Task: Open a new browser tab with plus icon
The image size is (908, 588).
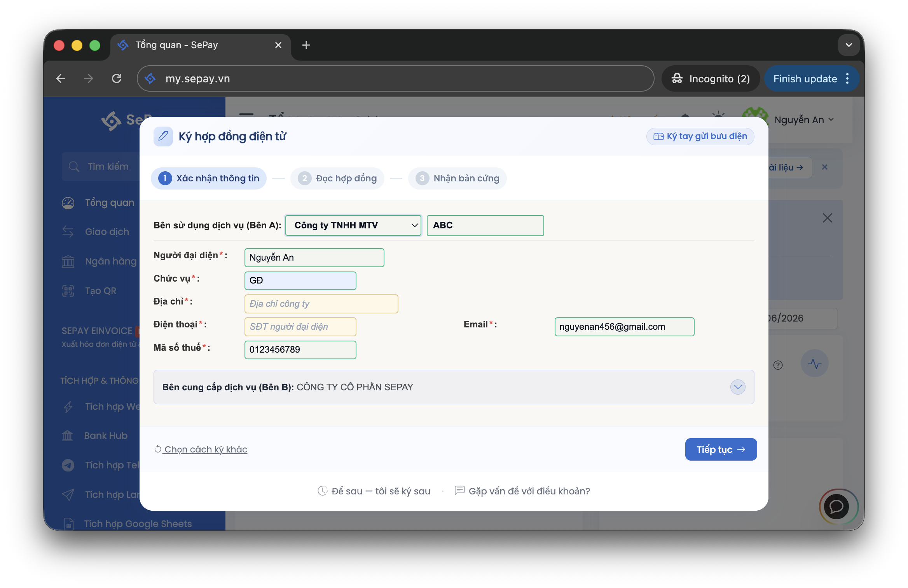Action: [306, 45]
